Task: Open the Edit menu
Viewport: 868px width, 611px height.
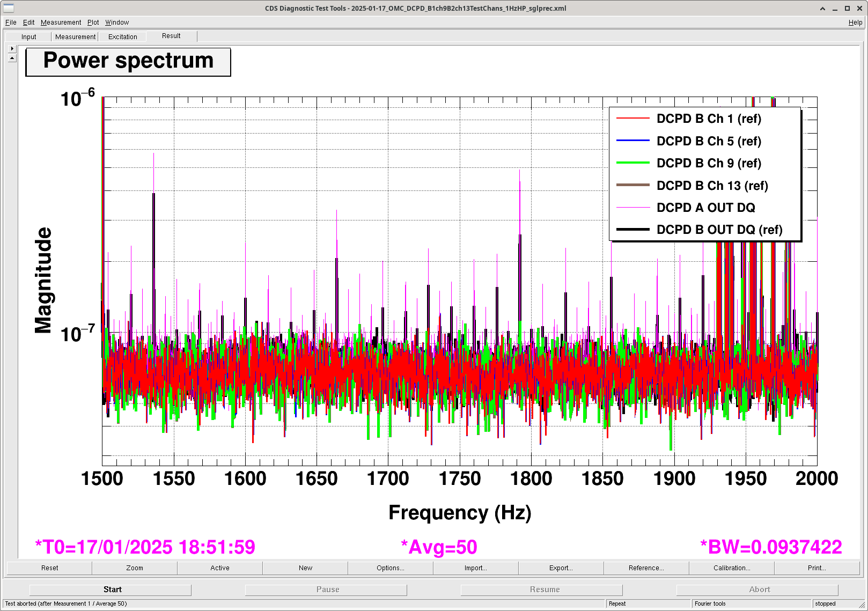Action: tap(28, 23)
